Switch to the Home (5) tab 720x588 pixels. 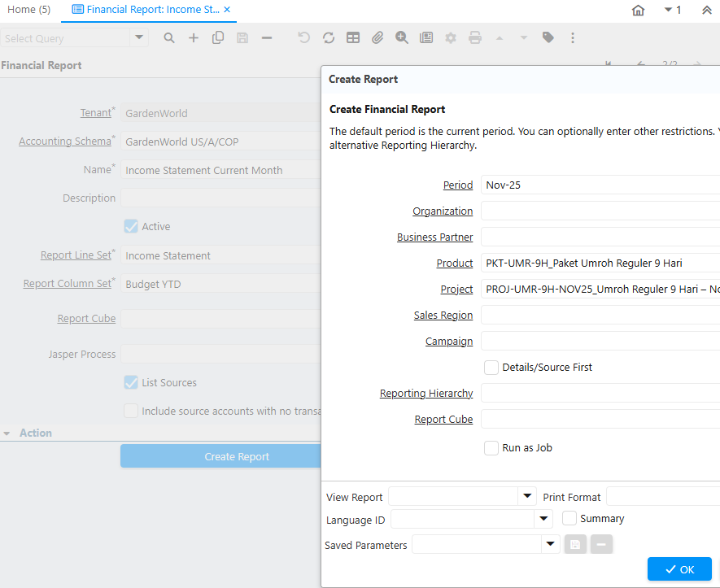click(29, 10)
